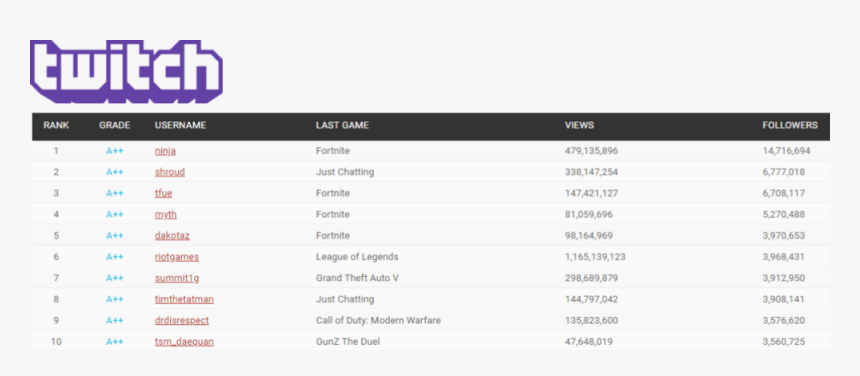The height and width of the screenshot is (376, 860).
Task: Open the tfue username link
Action: pos(163,193)
